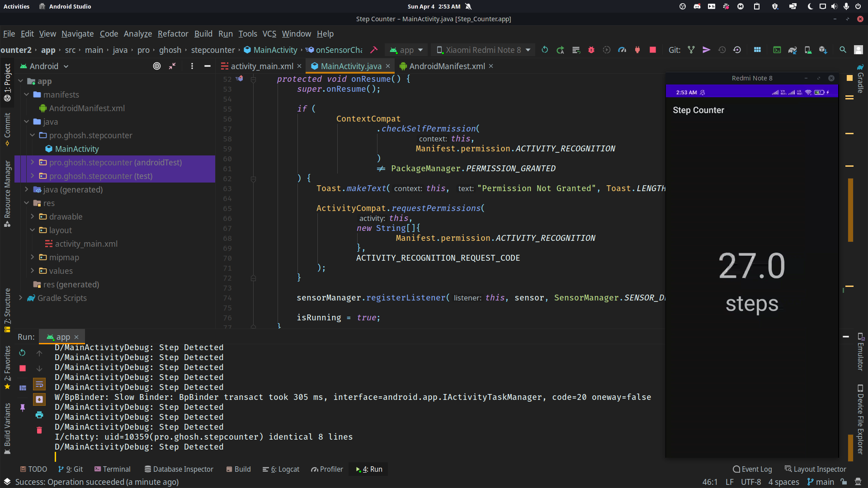This screenshot has width=868, height=488.
Task: Click line 65 in the editor gutter
Action: pyautogui.click(x=227, y=208)
